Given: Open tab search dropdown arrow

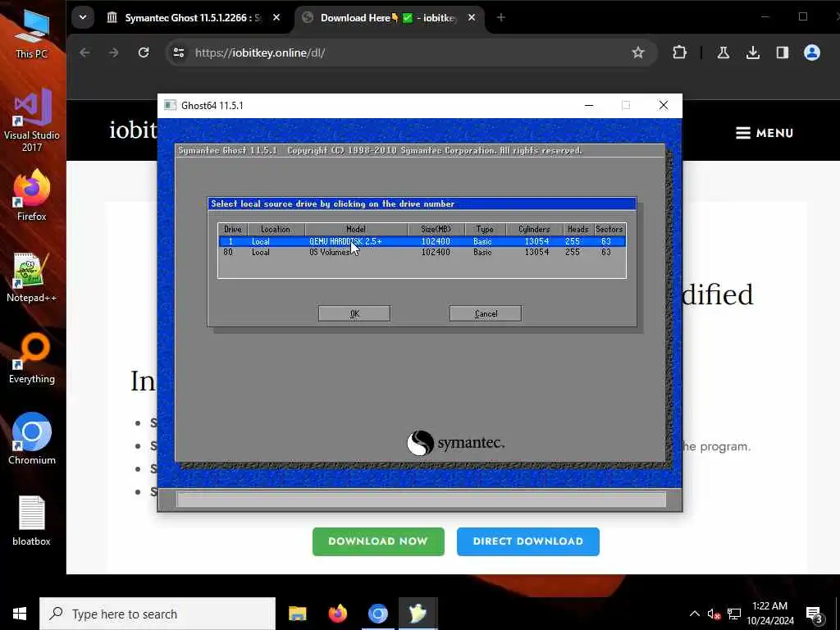Looking at the screenshot, I should click(x=83, y=17).
